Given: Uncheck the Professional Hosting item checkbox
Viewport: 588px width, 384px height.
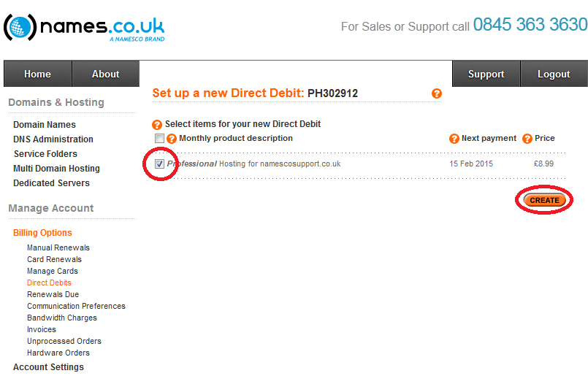Looking at the screenshot, I should click(x=159, y=164).
